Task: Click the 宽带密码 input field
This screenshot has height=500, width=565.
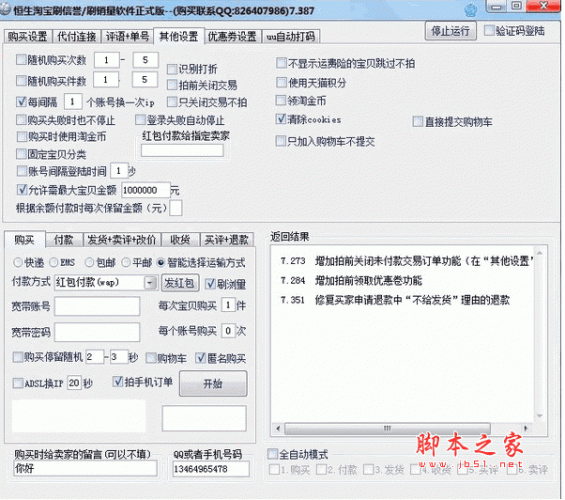Action: [97, 332]
